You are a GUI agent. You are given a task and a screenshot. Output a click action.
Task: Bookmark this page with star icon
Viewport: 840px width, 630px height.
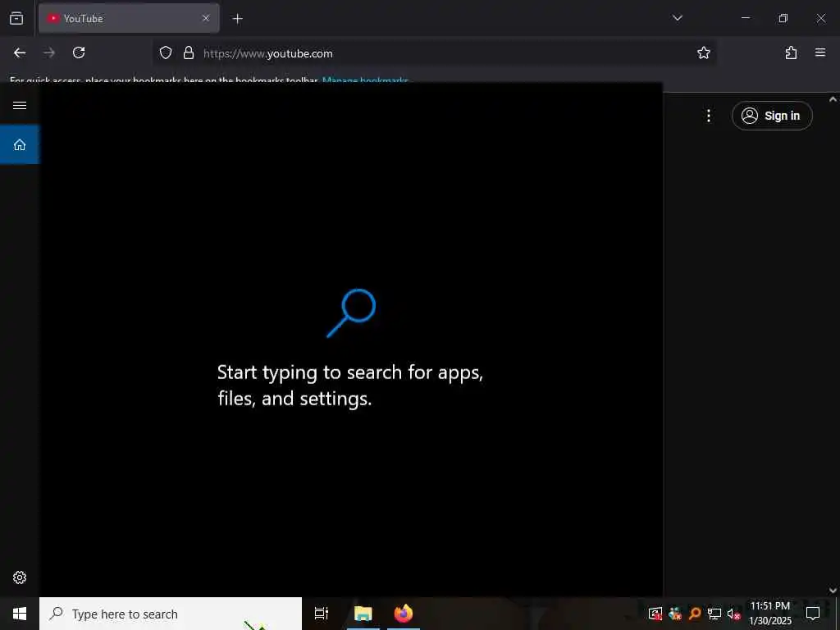tap(703, 52)
